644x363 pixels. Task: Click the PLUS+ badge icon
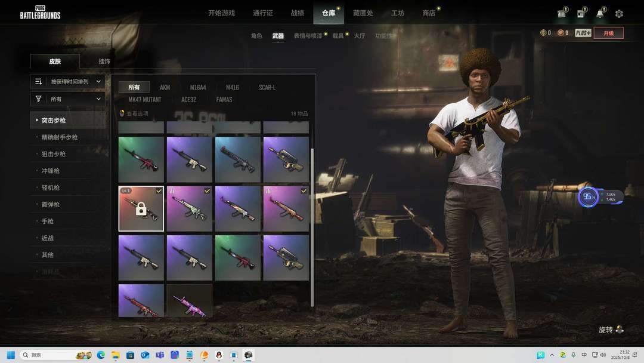[583, 33]
